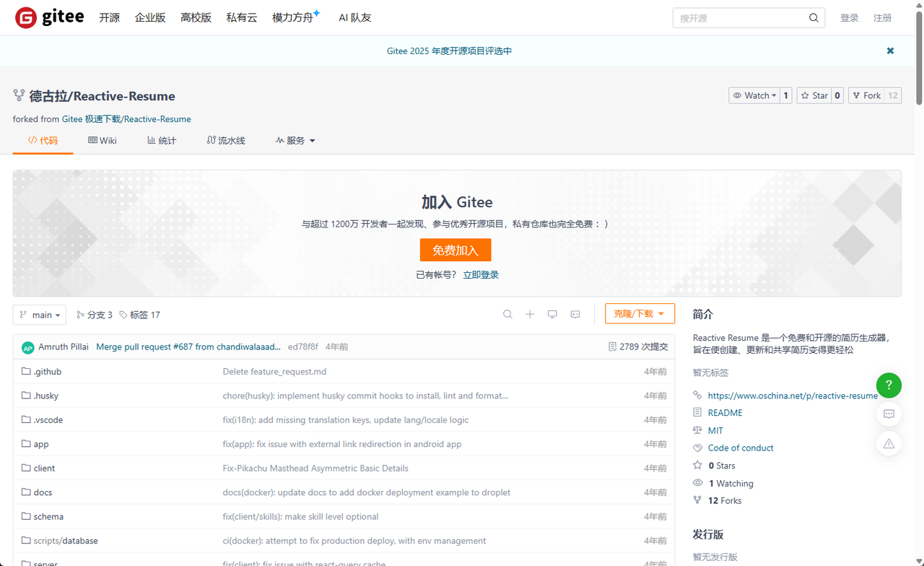Screen dimensions: 924x566
Task: Open the Web IDE monitor icon
Action: pyautogui.click(x=552, y=314)
